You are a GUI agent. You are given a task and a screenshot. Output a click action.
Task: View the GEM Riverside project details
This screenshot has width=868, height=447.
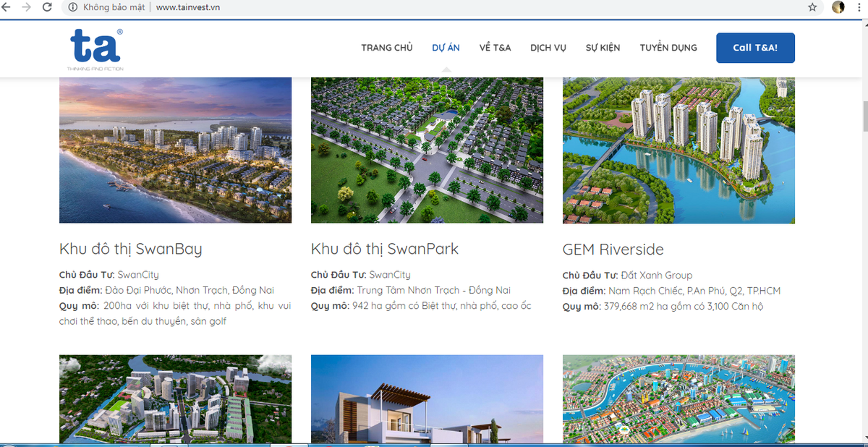coord(613,250)
